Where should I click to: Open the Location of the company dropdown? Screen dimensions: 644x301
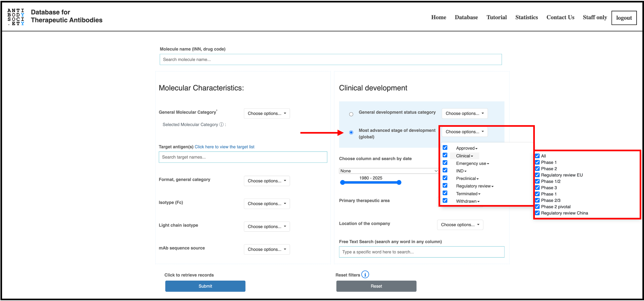tap(460, 225)
